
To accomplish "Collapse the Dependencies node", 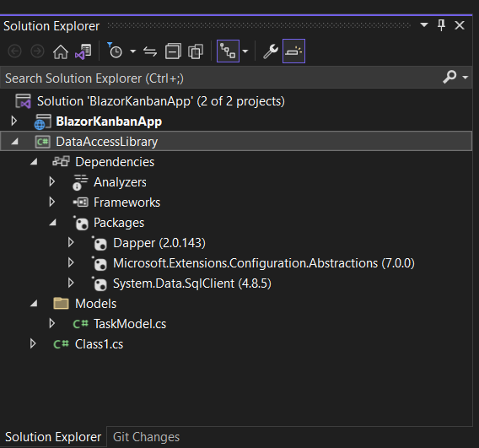I will pos(34,162).
